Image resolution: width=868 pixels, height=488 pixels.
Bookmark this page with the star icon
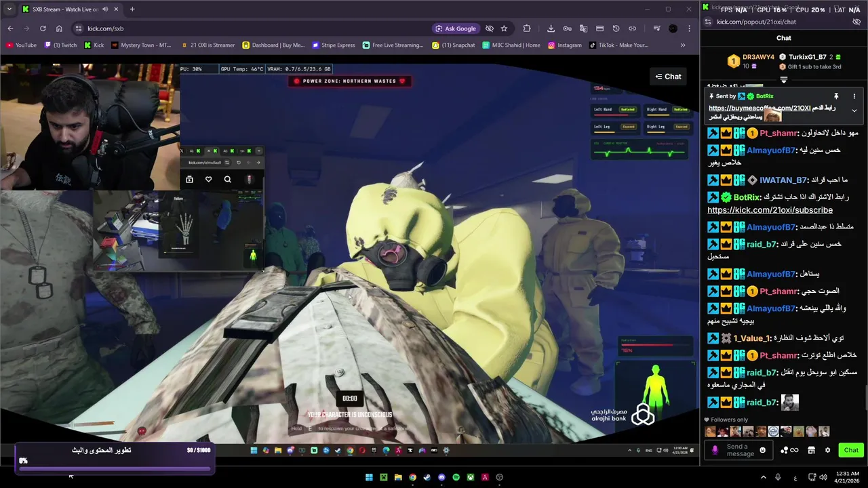tap(504, 28)
